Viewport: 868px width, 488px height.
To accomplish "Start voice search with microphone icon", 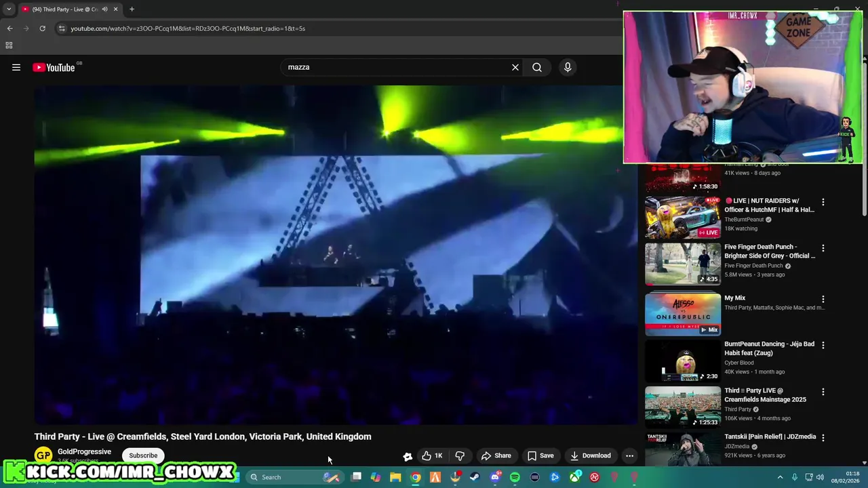I will pos(568,67).
